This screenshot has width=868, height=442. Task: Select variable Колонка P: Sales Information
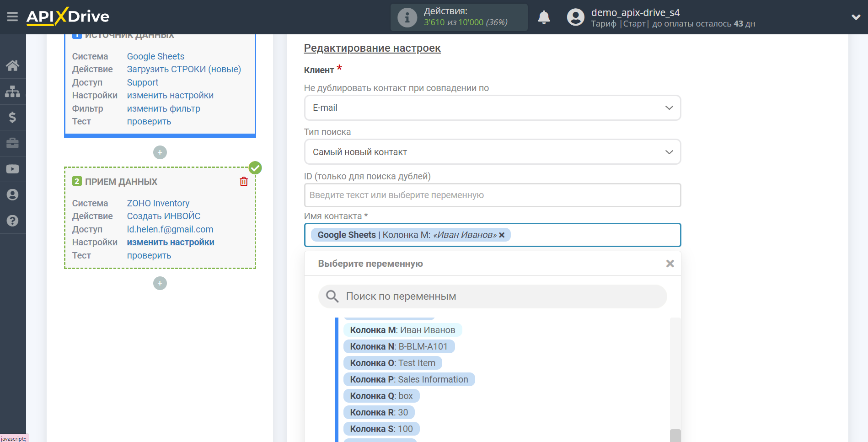tap(409, 379)
